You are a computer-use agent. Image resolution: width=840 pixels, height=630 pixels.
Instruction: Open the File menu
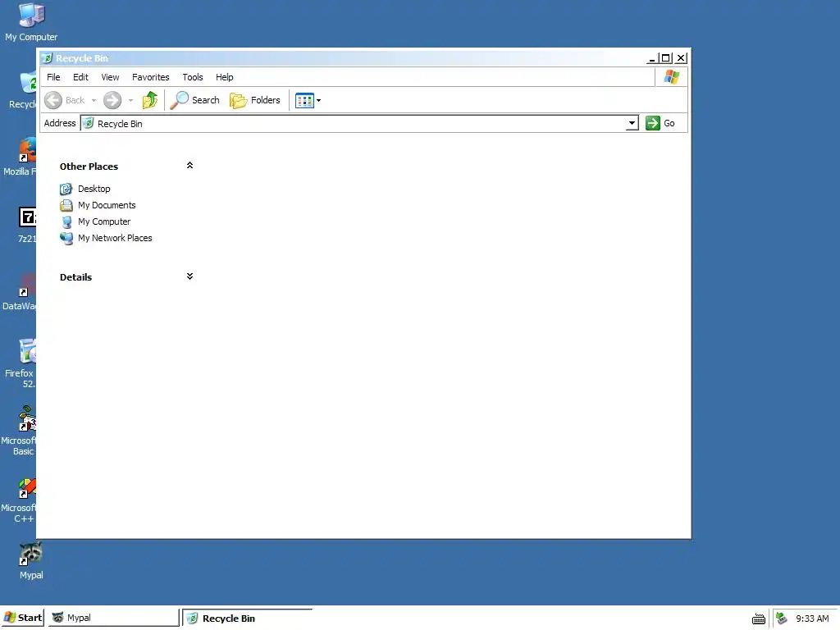coord(53,77)
